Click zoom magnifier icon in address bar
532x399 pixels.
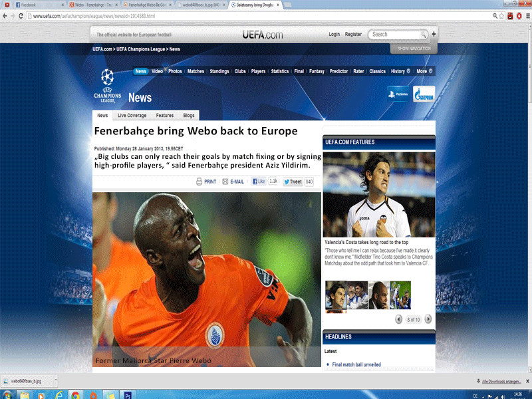tap(495, 15)
